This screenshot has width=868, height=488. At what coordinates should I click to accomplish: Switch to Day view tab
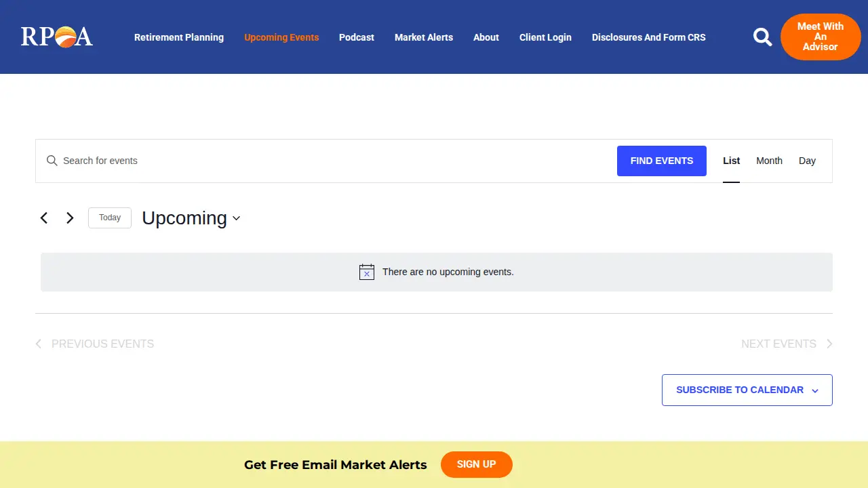click(x=807, y=161)
